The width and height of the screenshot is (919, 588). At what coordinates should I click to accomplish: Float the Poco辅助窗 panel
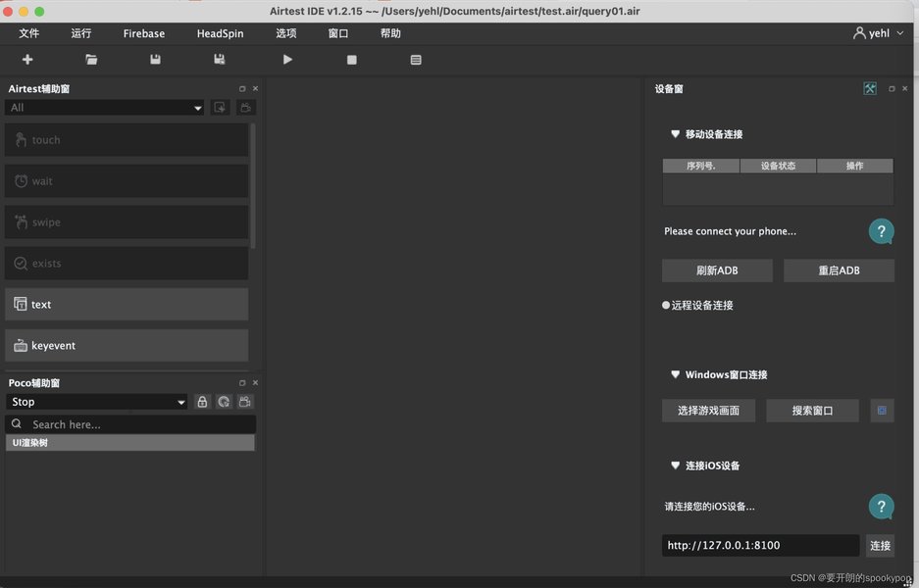click(242, 382)
